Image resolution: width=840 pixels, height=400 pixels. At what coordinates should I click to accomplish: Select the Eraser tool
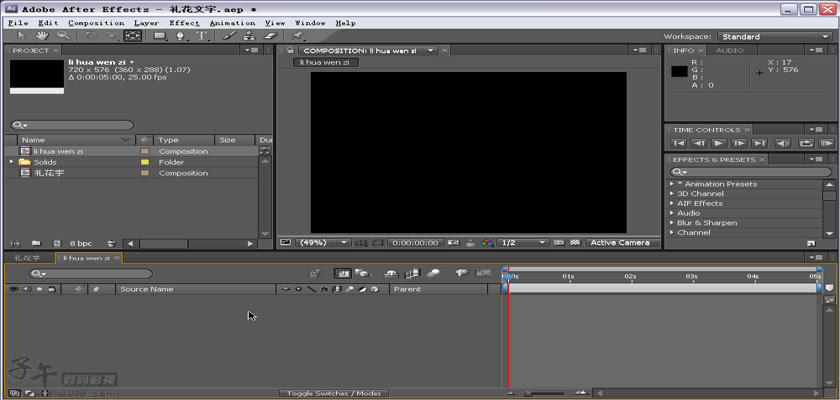click(x=270, y=36)
